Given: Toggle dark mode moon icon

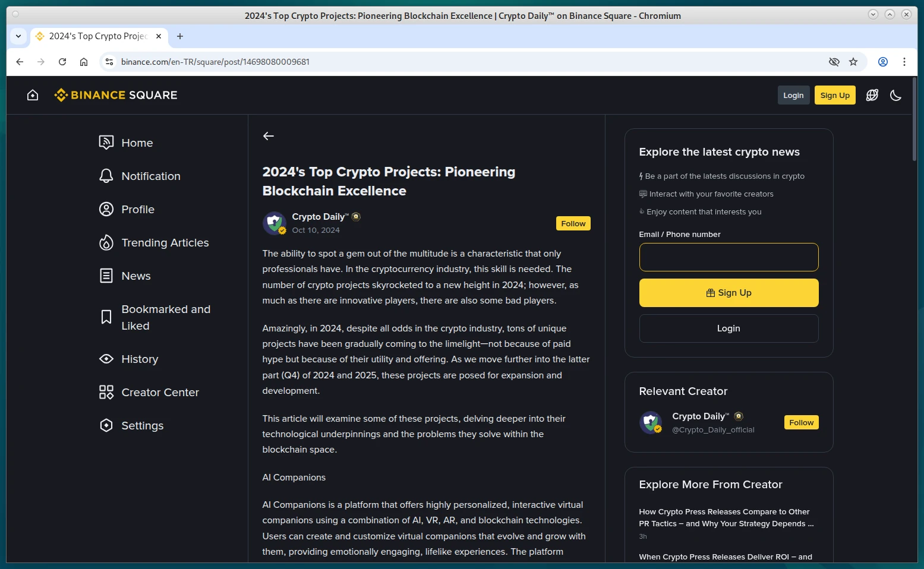Looking at the screenshot, I should tap(895, 95).
